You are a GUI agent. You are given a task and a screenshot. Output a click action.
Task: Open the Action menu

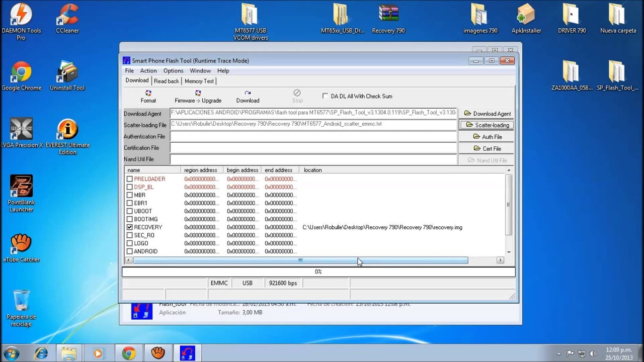tap(148, 71)
